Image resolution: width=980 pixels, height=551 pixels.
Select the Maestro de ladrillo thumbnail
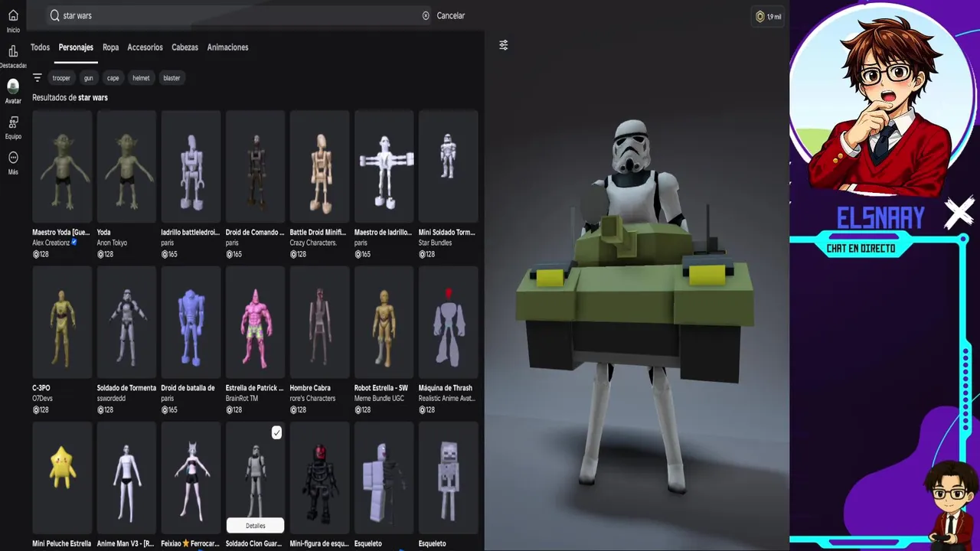pos(384,167)
